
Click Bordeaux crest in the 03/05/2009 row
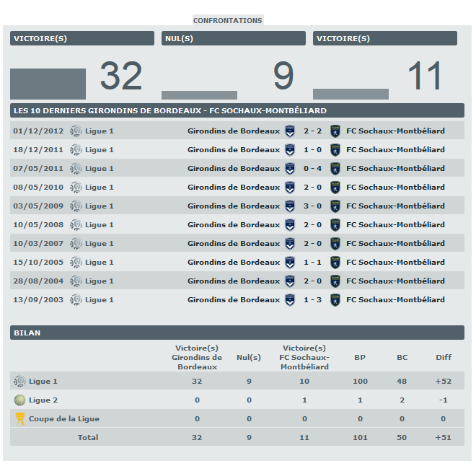290,206
